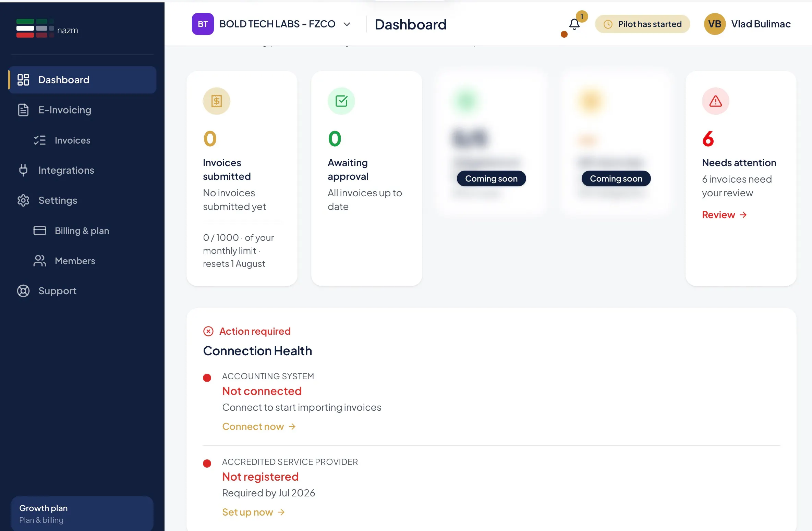Click the Settings gear icon
The height and width of the screenshot is (531, 812).
(23, 200)
